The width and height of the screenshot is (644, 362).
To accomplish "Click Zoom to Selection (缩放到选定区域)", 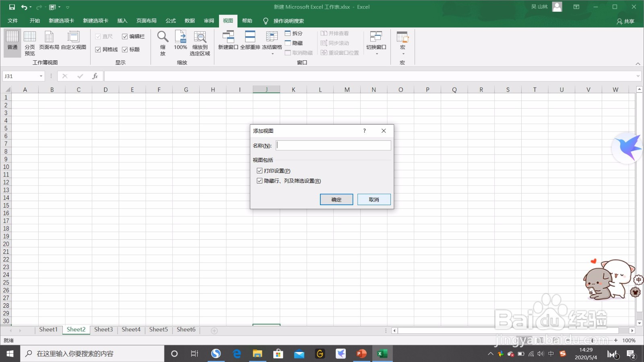I will point(200,43).
